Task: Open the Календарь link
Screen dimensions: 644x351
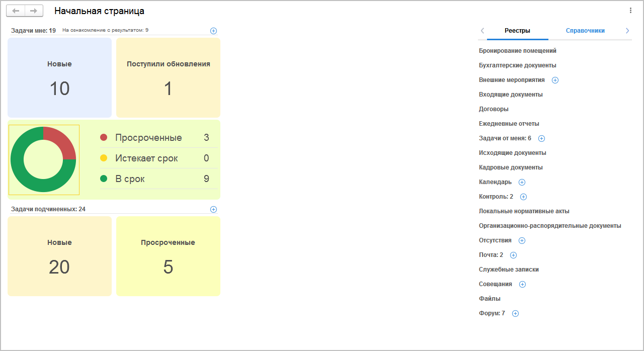Action: pyautogui.click(x=495, y=182)
